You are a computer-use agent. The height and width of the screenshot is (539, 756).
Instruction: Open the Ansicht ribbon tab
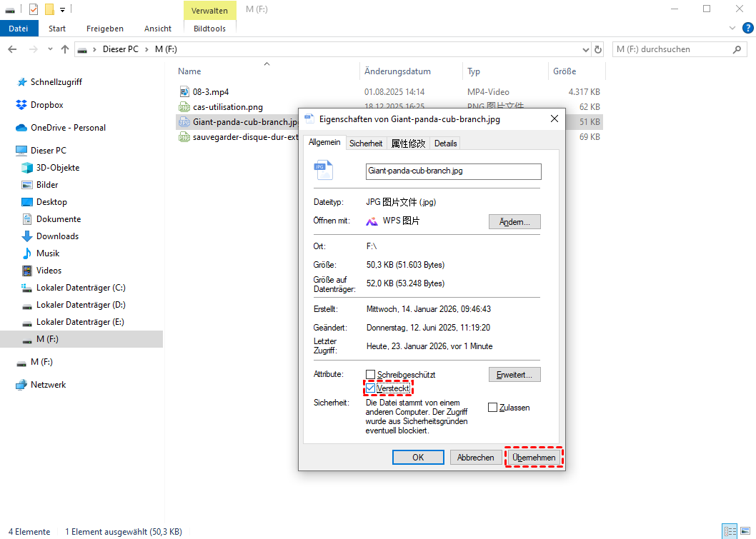click(x=157, y=29)
